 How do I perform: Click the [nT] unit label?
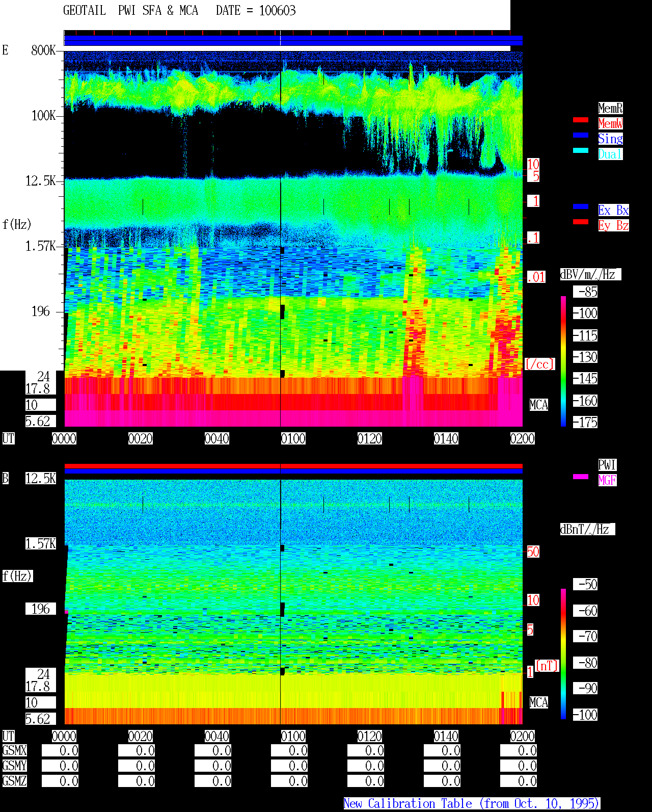point(547,666)
